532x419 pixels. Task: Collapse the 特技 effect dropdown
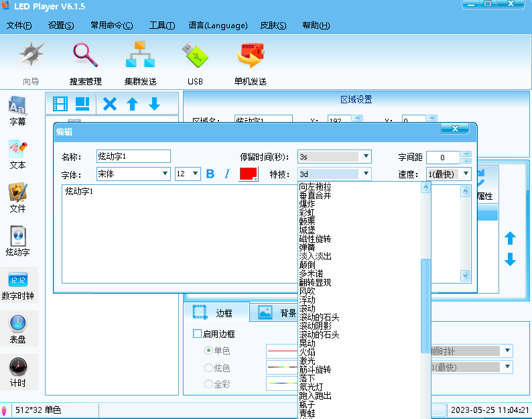pos(366,174)
